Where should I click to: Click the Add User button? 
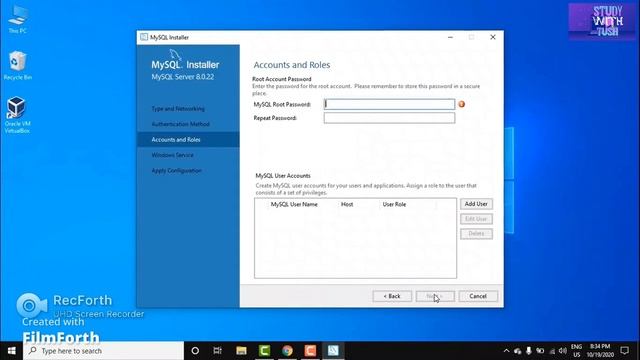476,204
